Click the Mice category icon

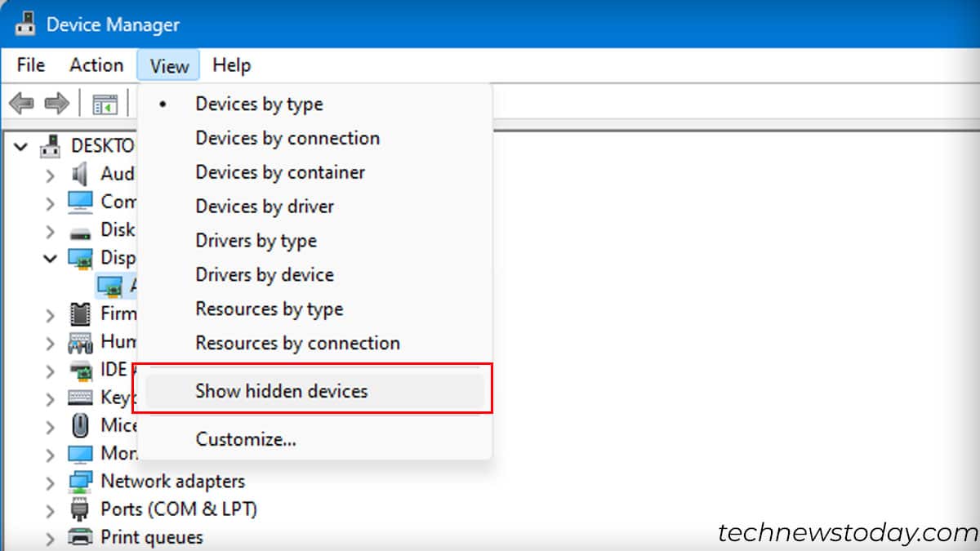click(80, 425)
